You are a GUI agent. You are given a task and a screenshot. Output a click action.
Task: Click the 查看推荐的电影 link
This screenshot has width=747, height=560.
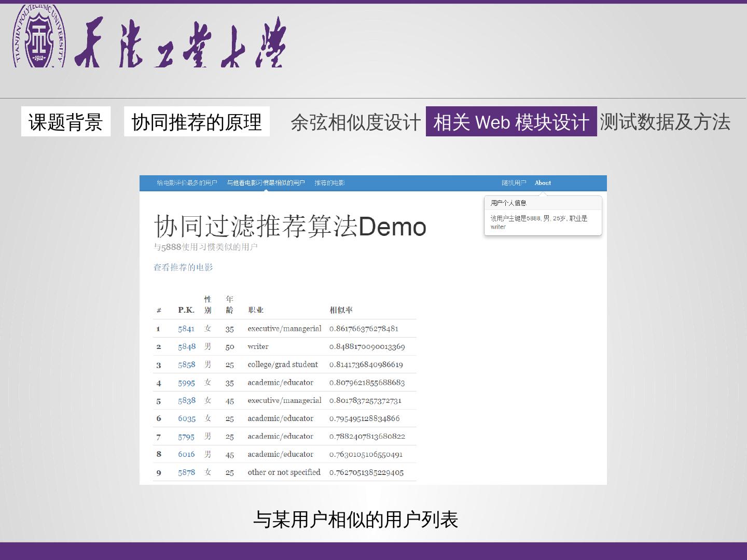(183, 268)
